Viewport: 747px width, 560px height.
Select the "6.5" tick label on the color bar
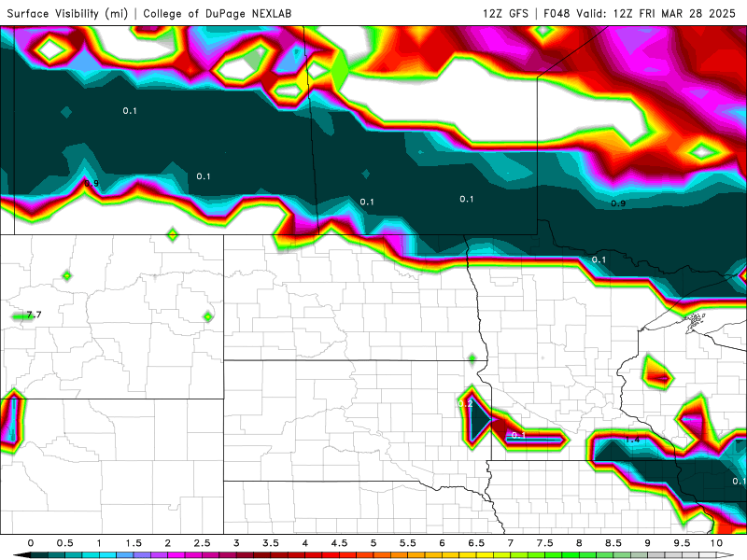click(x=476, y=543)
